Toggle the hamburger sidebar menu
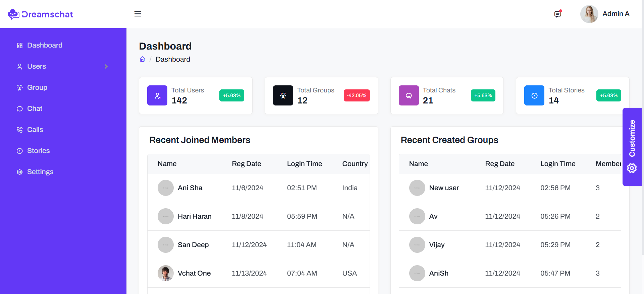This screenshot has height=294, width=644. (x=138, y=14)
